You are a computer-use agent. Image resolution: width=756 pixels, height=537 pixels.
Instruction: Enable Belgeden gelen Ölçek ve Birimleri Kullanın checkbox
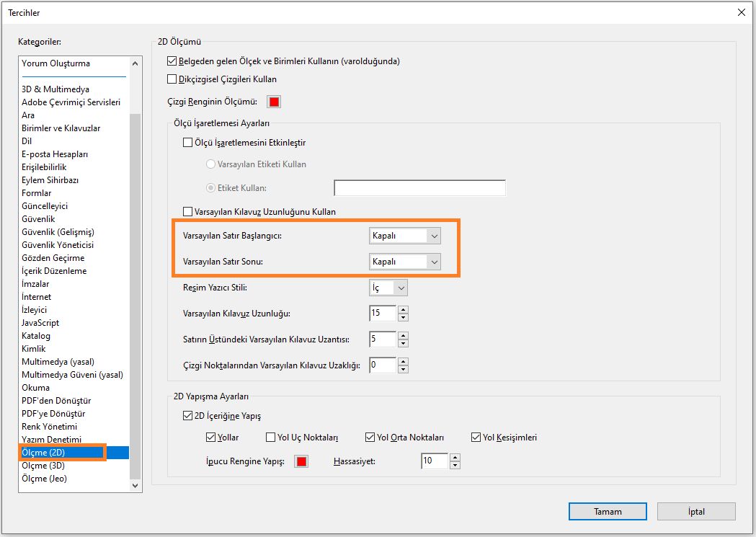(x=172, y=61)
